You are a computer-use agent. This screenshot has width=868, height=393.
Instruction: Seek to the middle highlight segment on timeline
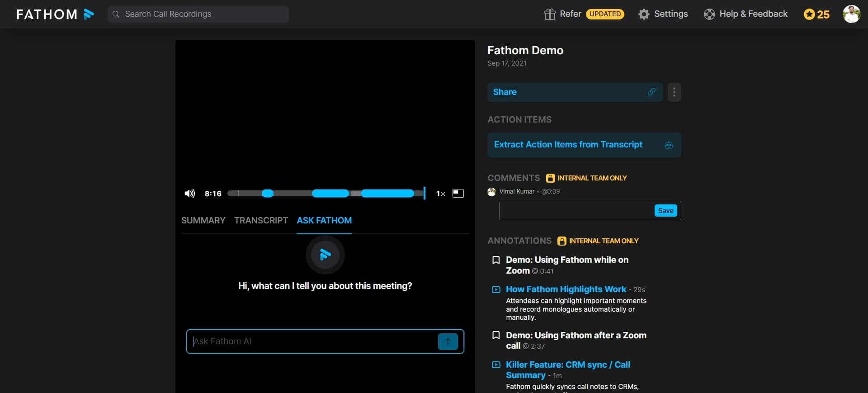point(330,194)
